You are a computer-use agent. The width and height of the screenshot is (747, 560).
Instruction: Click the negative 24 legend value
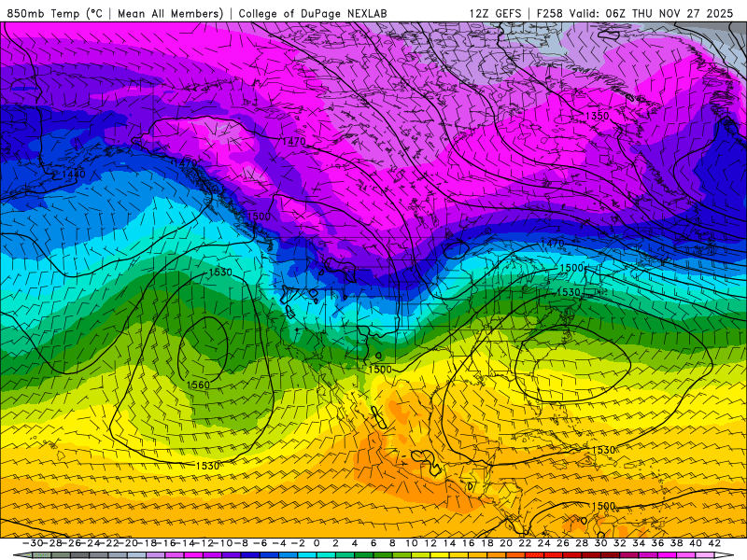point(90,543)
